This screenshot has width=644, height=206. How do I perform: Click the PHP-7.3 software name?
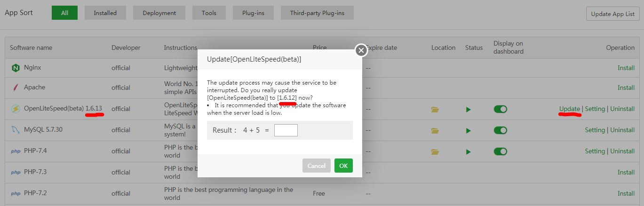pyautogui.click(x=35, y=172)
